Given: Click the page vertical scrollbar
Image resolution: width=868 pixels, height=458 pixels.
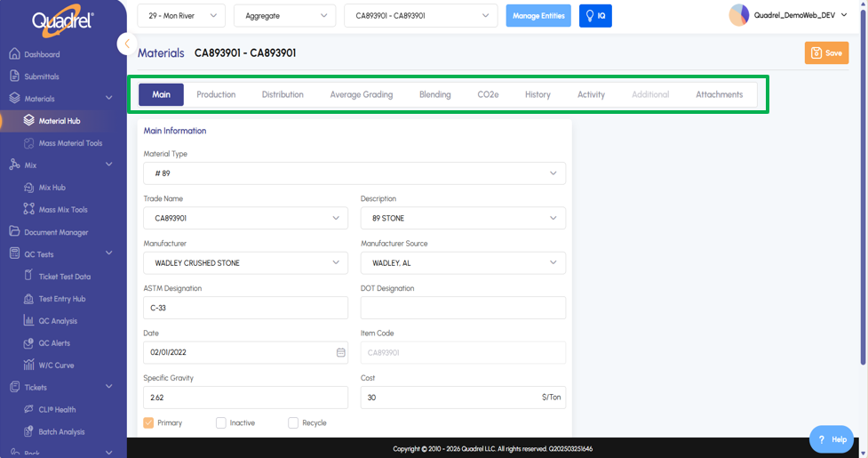Looking at the screenshot, I should [x=863, y=186].
